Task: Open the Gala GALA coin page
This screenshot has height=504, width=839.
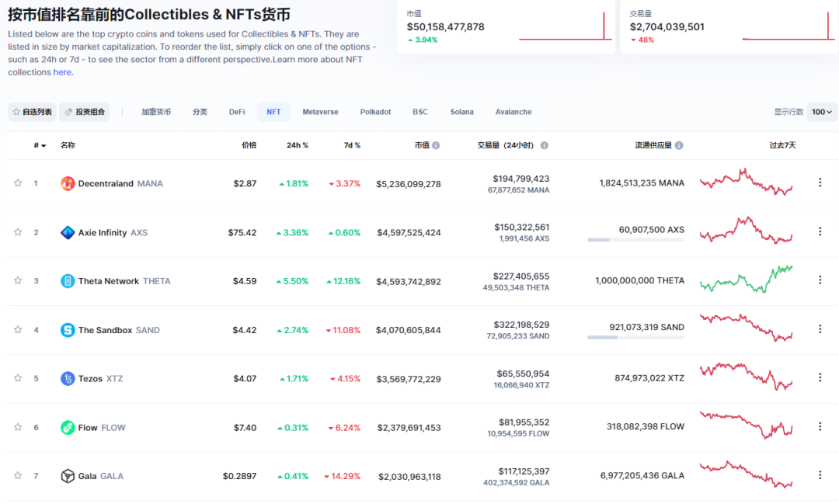Action: pos(100,476)
